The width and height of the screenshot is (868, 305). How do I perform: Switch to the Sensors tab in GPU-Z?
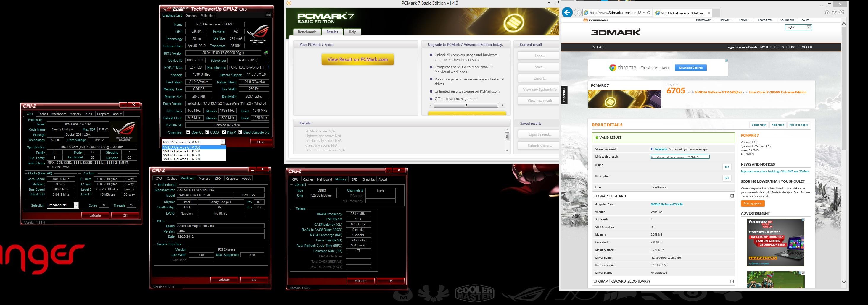click(x=191, y=15)
